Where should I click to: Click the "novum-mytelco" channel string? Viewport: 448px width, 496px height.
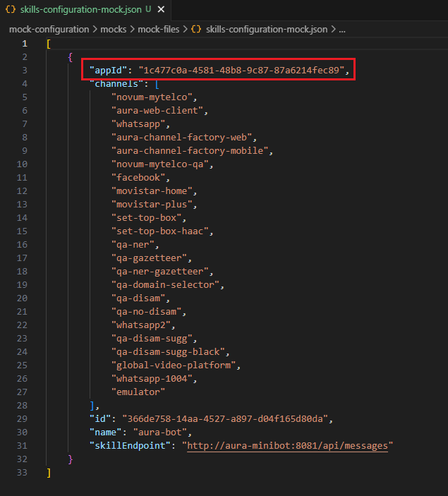[x=152, y=97]
